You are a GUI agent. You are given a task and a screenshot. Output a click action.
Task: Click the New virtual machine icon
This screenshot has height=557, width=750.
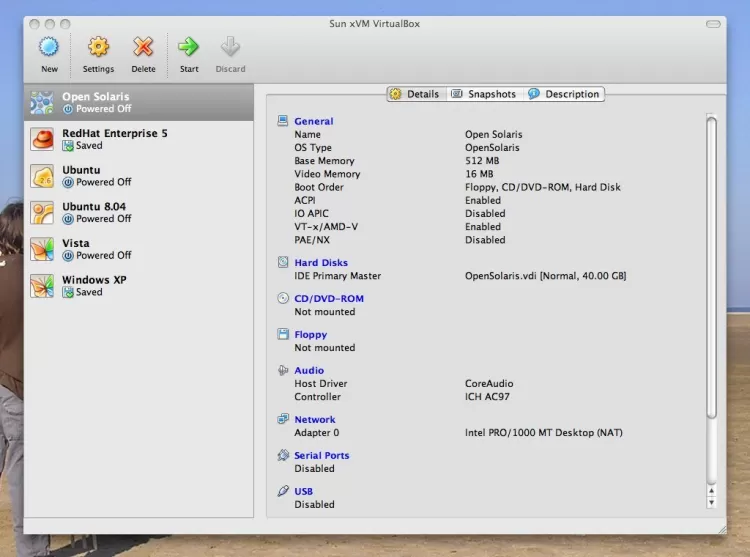coord(49,47)
